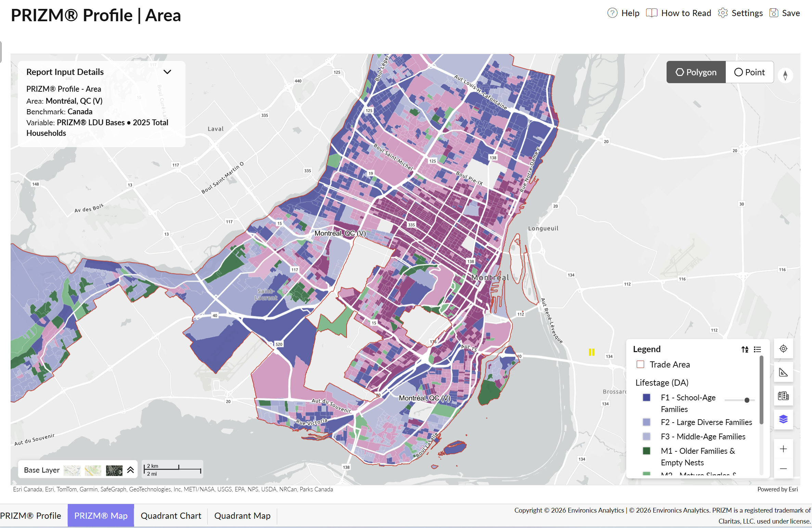Click the 'Brossard' map label
This screenshot has height=528, width=812.
point(614,391)
